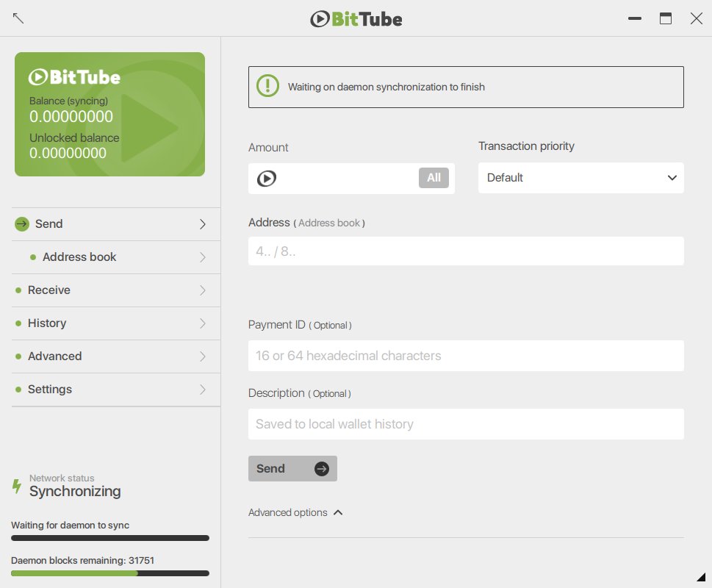
Task: Click the Send button
Action: [292, 469]
